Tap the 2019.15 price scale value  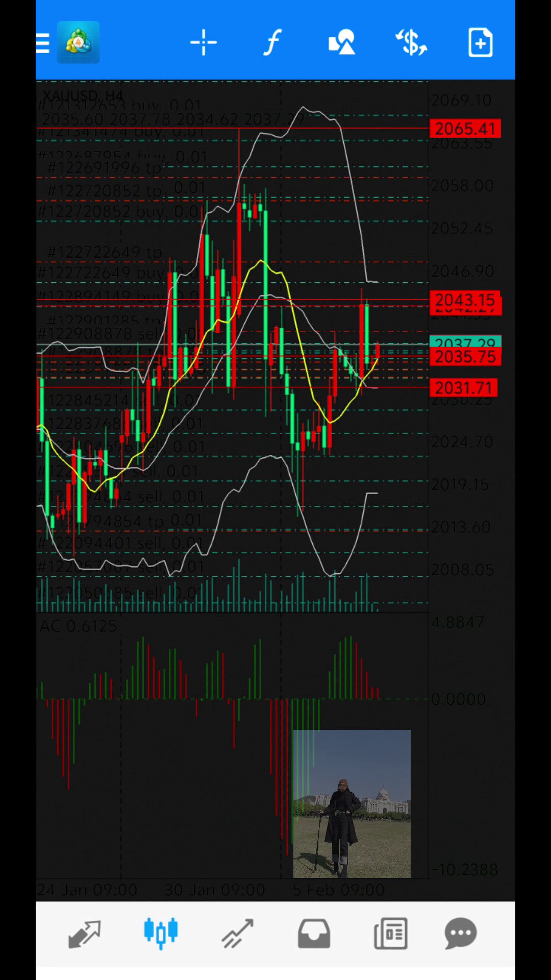click(460, 484)
